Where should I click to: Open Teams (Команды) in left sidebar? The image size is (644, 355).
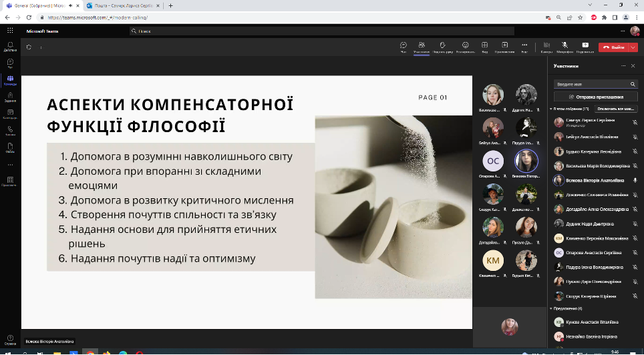[10, 81]
